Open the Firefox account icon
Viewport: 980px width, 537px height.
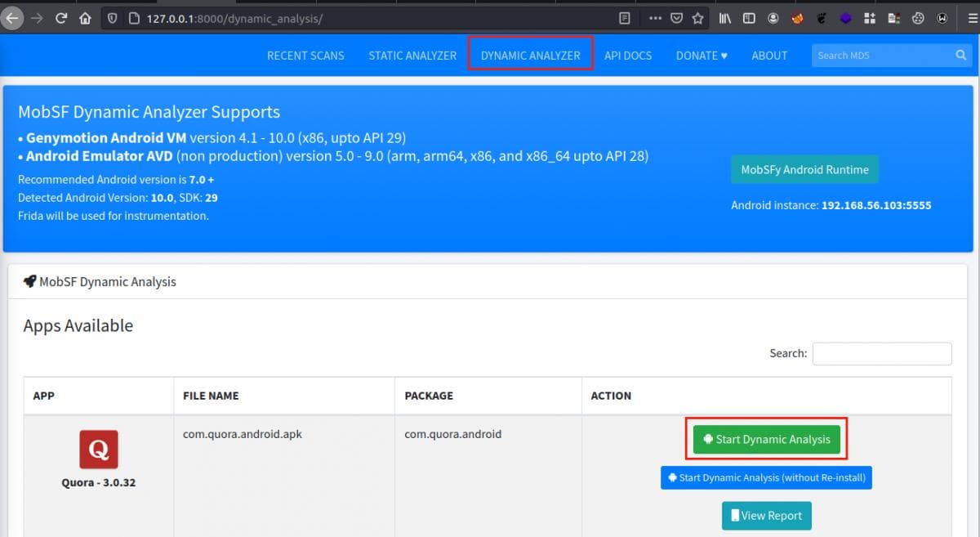click(773, 18)
